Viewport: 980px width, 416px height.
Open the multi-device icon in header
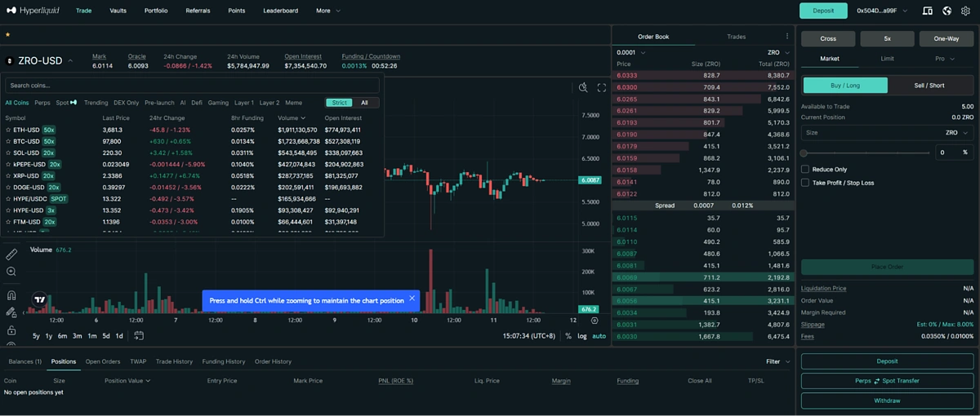(927, 11)
